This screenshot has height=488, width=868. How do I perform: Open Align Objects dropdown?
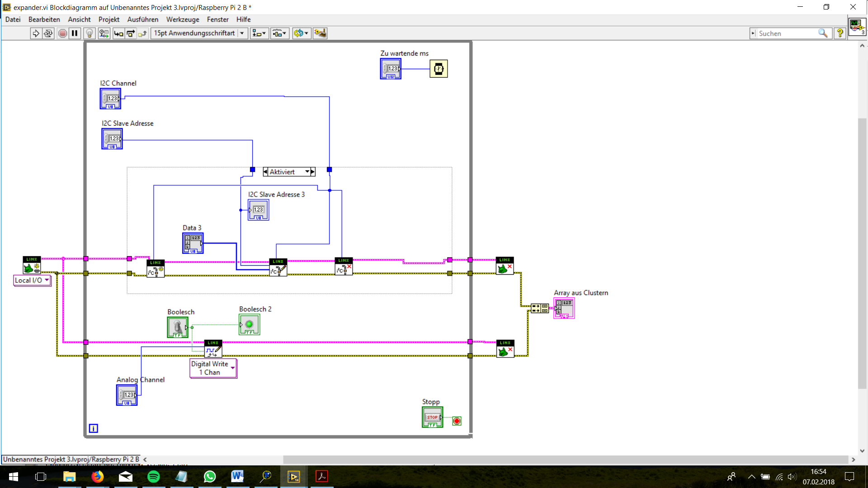point(259,33)
